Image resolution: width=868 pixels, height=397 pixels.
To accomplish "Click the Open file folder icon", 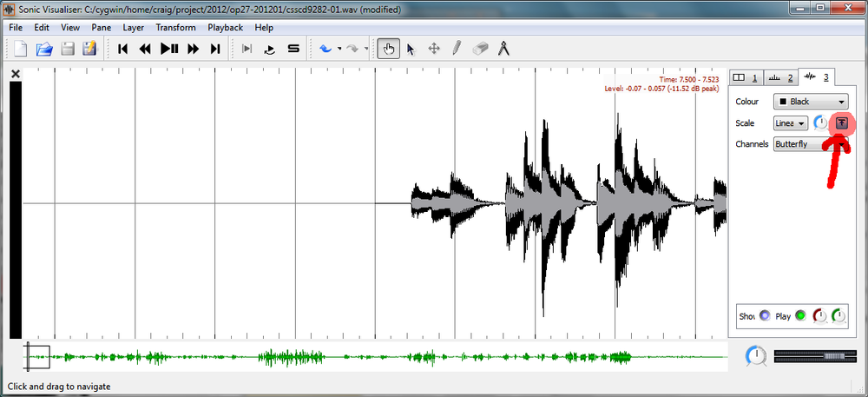I will click(43, 50).
